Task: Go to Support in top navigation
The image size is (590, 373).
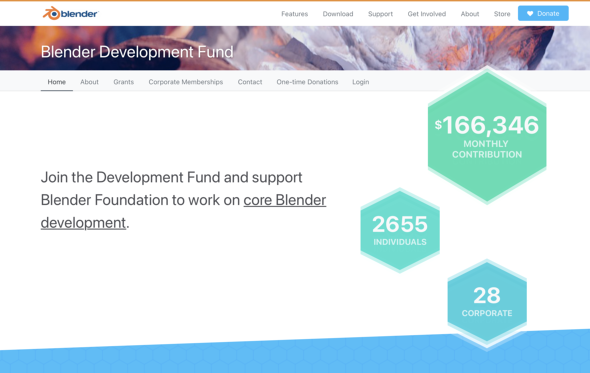Action: [380, 14]
